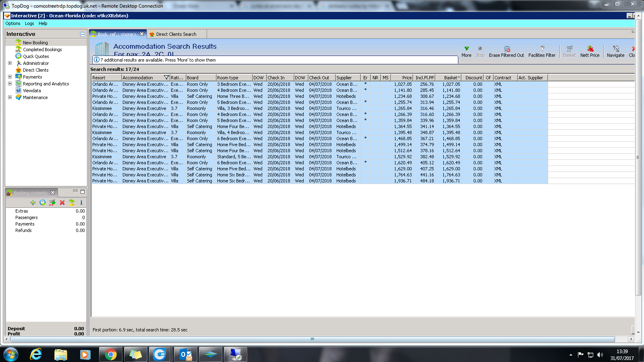Click the green plus add icon in Booking contents

tap(33, 203)
